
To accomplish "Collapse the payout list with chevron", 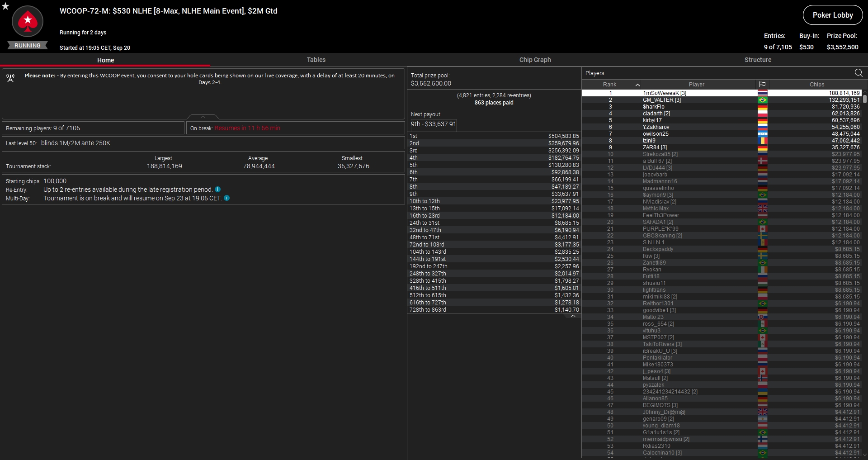I will coord(573,316).
